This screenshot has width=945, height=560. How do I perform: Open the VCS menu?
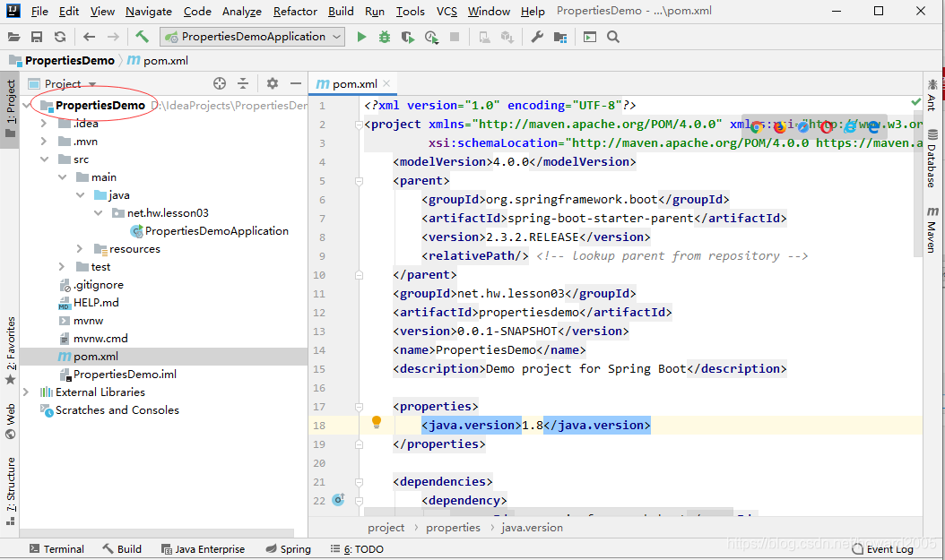(446, 12)
